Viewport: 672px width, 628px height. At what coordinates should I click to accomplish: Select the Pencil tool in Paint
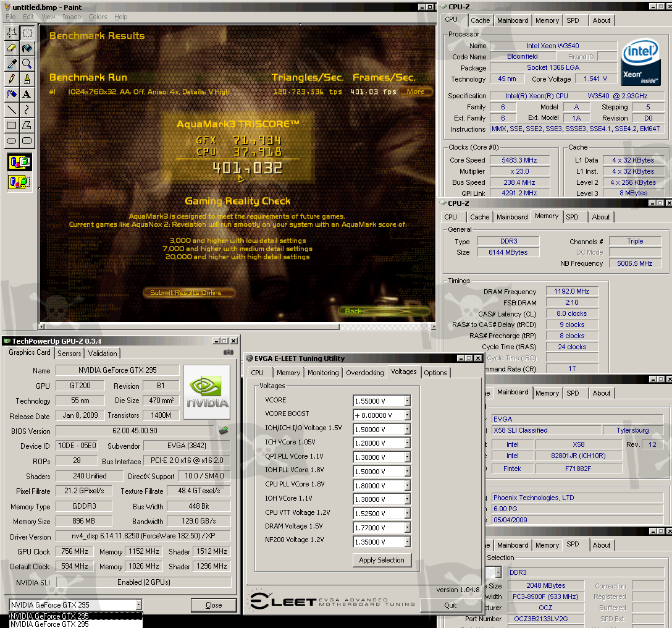pos(12,79)
